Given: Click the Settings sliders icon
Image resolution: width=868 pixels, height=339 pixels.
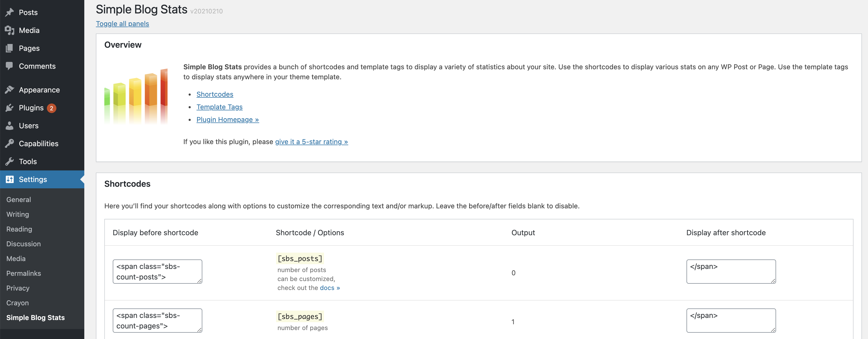Looking at the screenshot, I should (9, 179).
